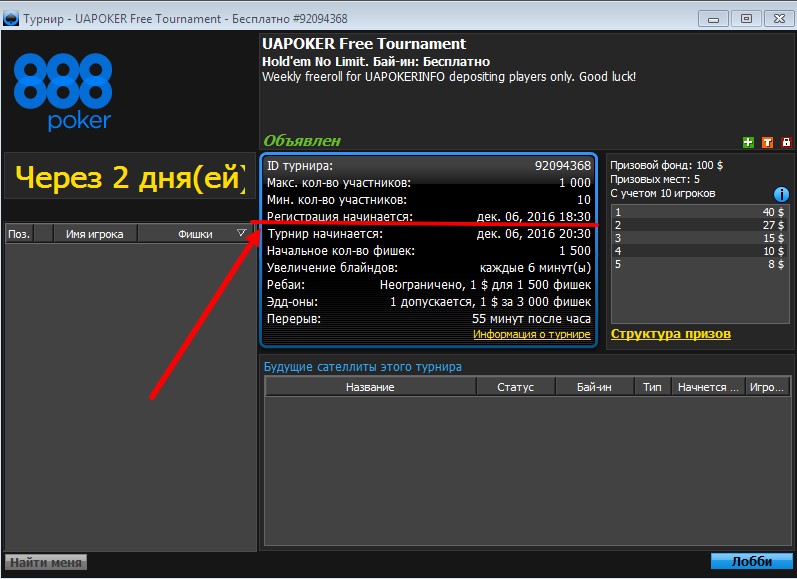Image resolution: width=797 pixels, height=579 pixels.
Task: Click the Объявлен status label
Action: point(302,141)
